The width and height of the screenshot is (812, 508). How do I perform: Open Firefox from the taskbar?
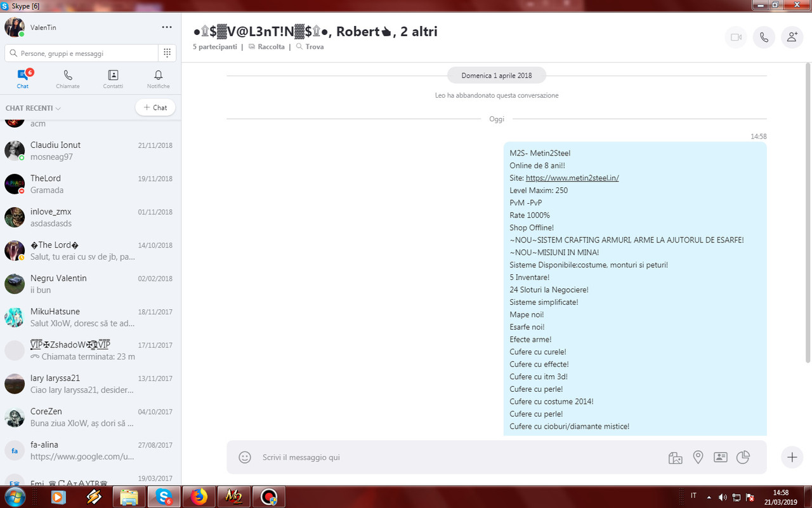point(199,497)
